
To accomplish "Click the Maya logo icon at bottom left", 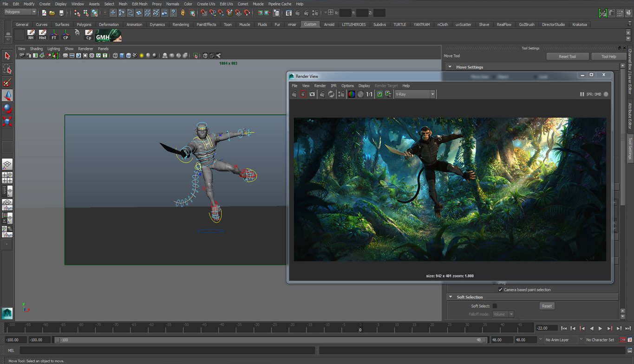I will click(x=7, y=313).
